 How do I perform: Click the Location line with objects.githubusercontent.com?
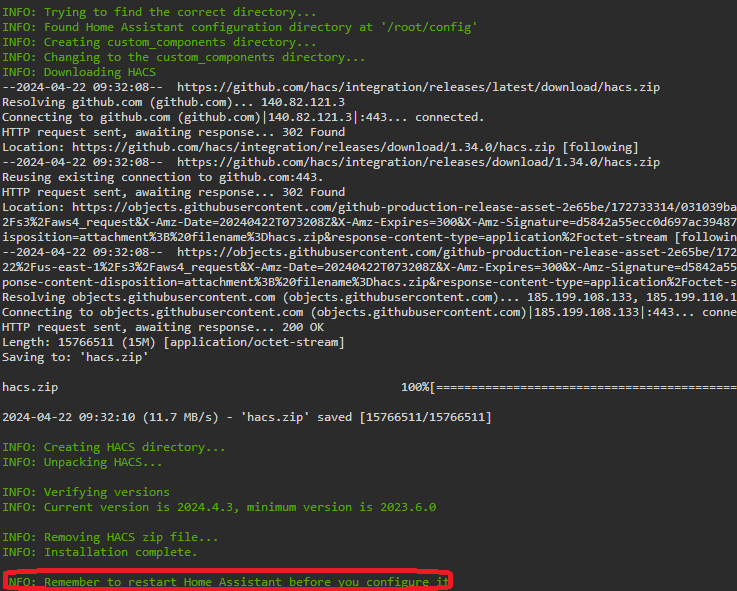point(369,208)
